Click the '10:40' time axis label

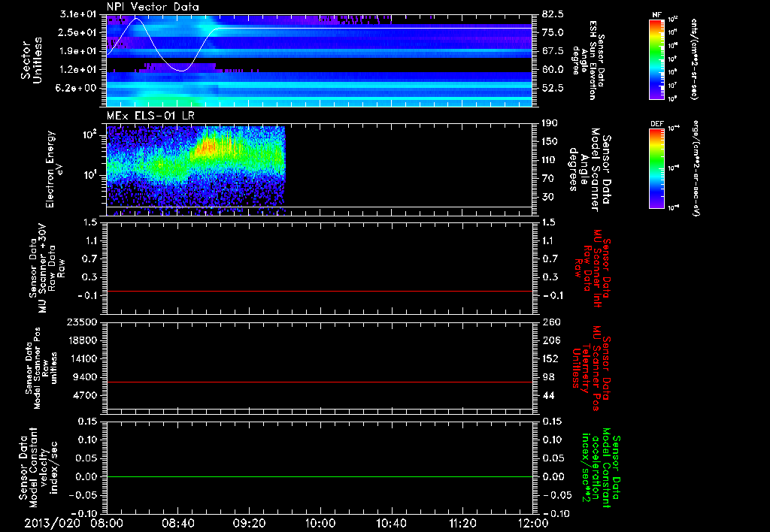pyautogui.click(x=391, y=523)
